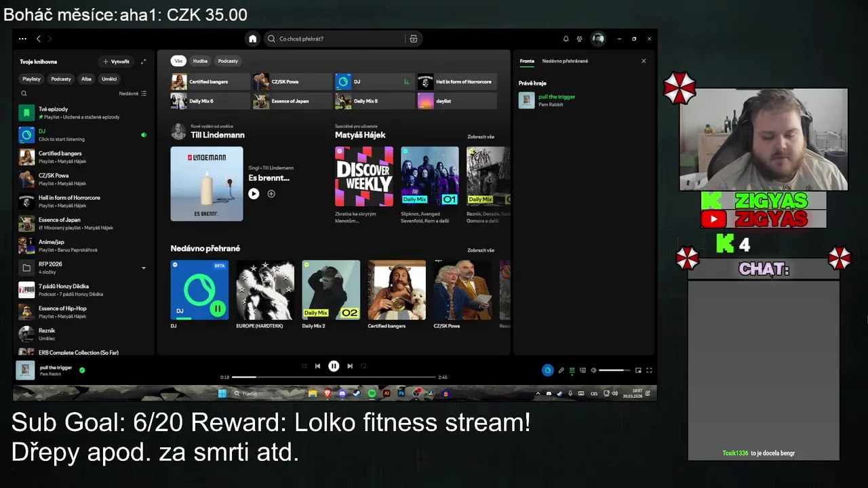This screenshot has width=868, height=488.
Task: Select the Hudba filter on home
Action: (x=200, y=61)
